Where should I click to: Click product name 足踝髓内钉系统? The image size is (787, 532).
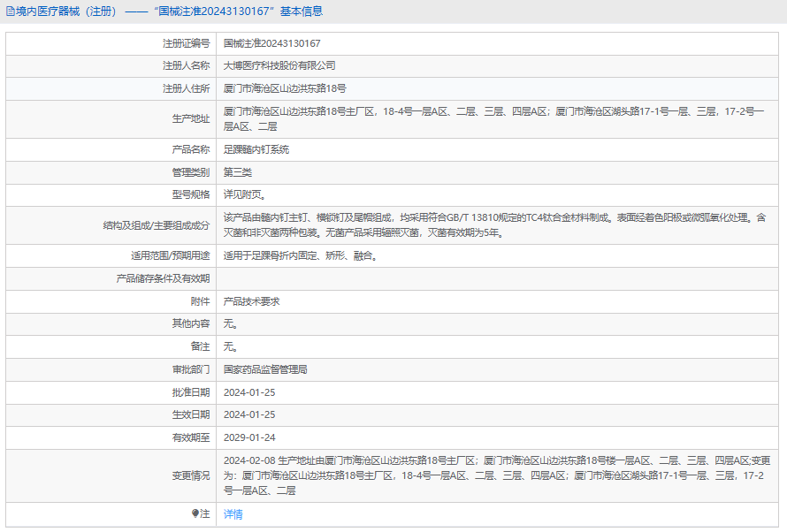256,149
